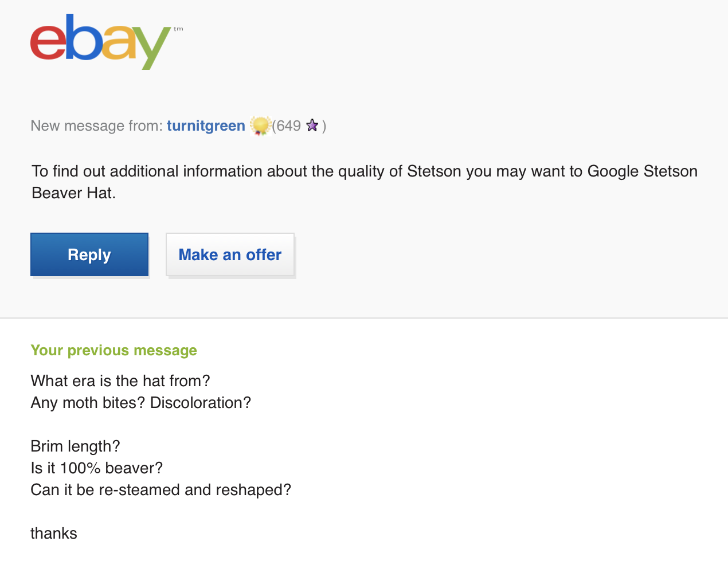Click the 649 feedback score
The height and width of the screenshot is (565, 728).
289,125
